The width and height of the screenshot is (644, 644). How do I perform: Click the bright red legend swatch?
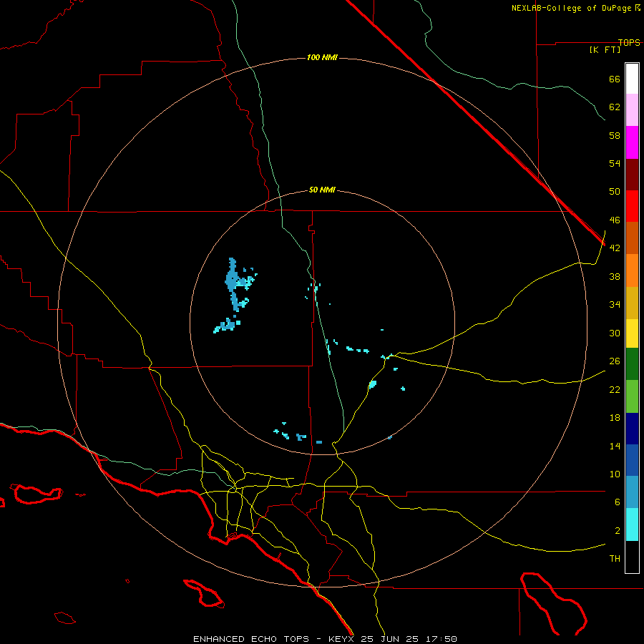pyautogui.click(x=632, y=206)
